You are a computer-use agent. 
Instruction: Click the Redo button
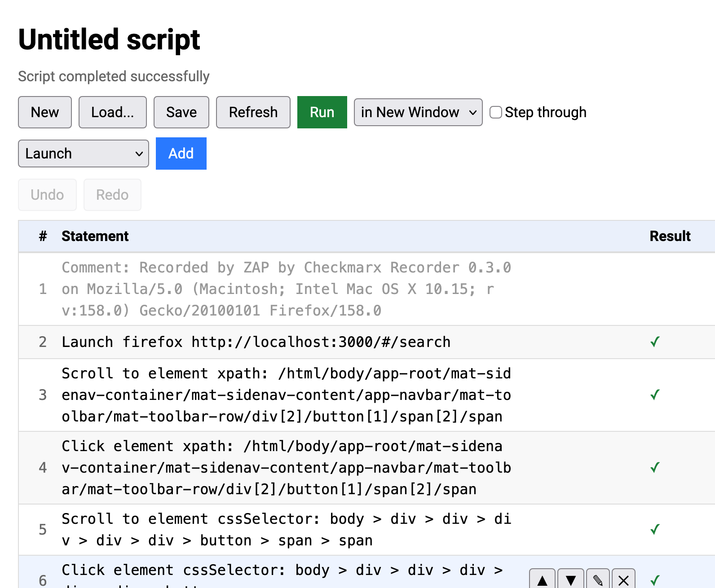(x=112, y=195)
